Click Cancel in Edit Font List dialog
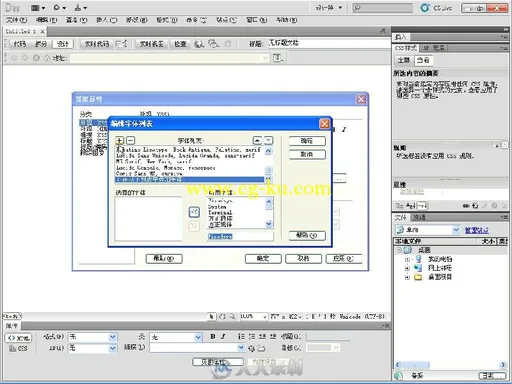 307,154
